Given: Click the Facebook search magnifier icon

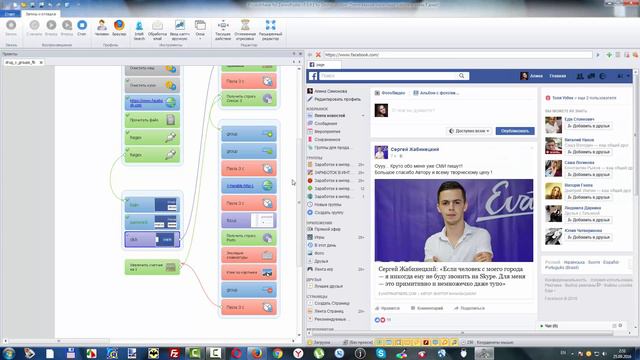Looking at the screenshot, I should [x=461, y=76].
